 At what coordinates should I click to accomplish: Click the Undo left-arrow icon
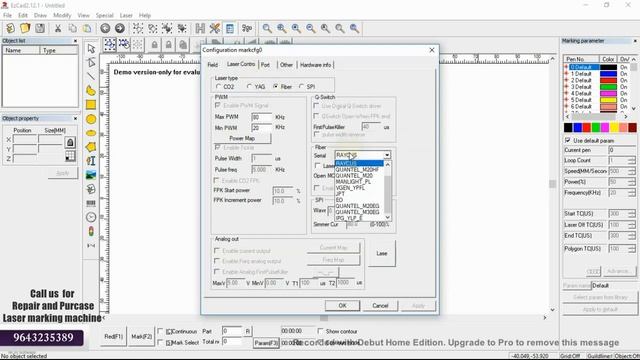[x=105, y=28]
